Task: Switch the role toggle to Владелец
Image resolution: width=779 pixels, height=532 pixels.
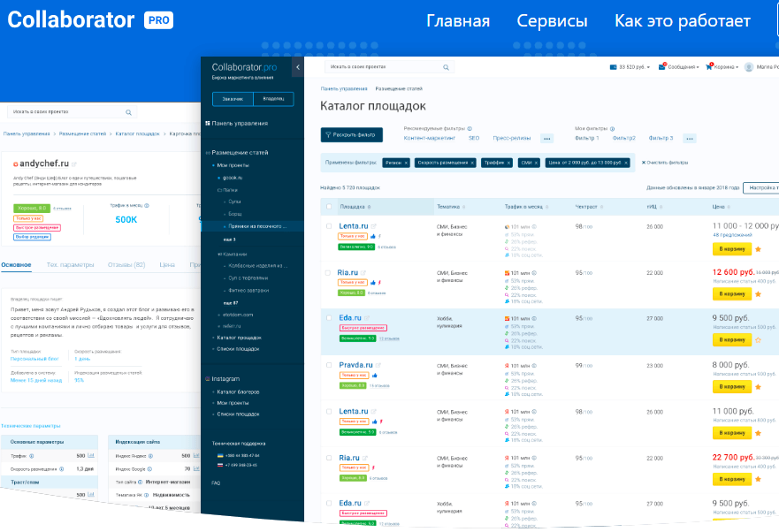Action: pyautogui.click(x=273, y=99)
